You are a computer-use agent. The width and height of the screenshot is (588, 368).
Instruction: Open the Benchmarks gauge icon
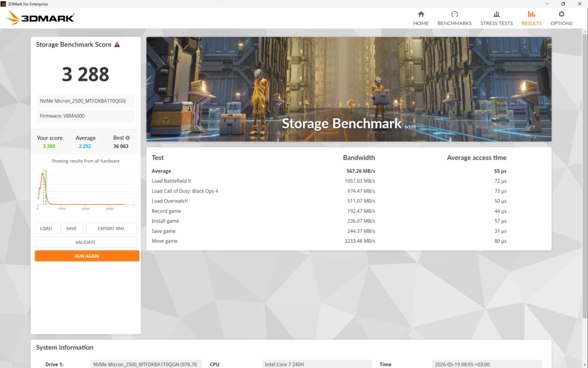(x=455, y=14)
